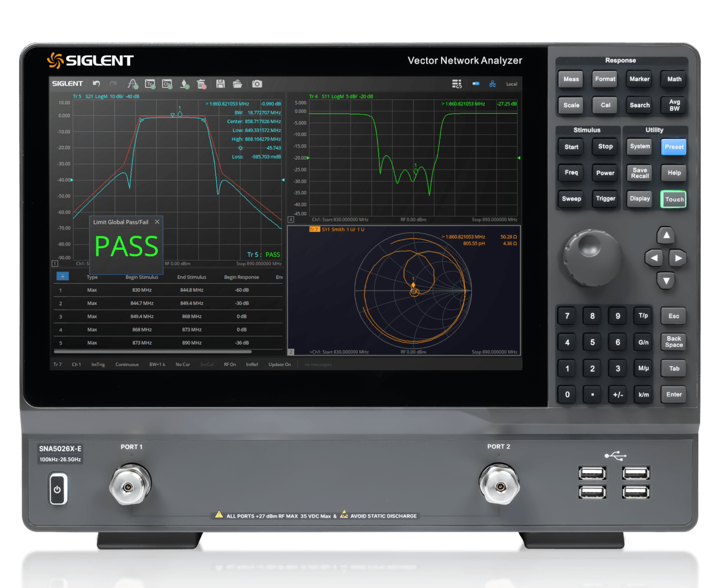Screen dimensions: 715x588
Task: Toggle RF On in the status bar
Action: [x=229, y=364]
